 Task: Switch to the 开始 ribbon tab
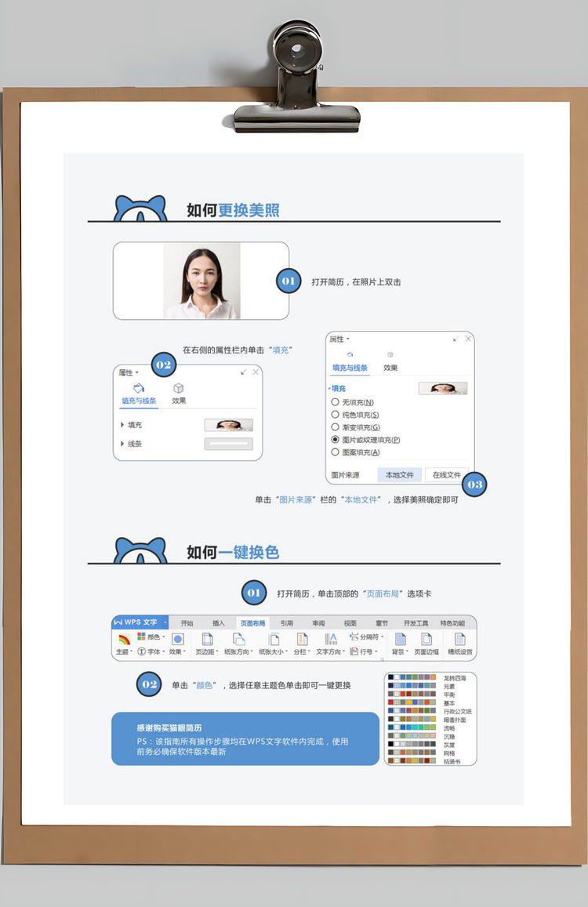click(x=187, y=623)
